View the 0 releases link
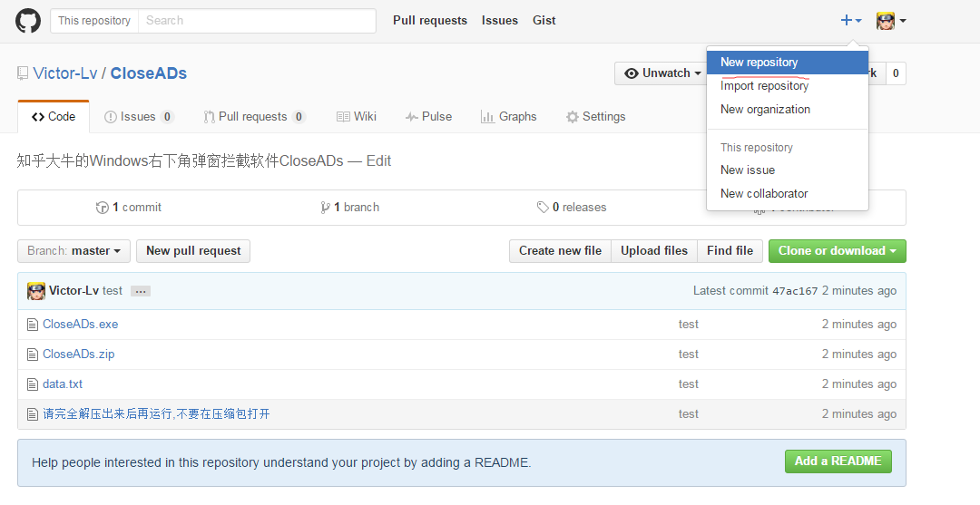The image size is (980, 505). (572, 208)
